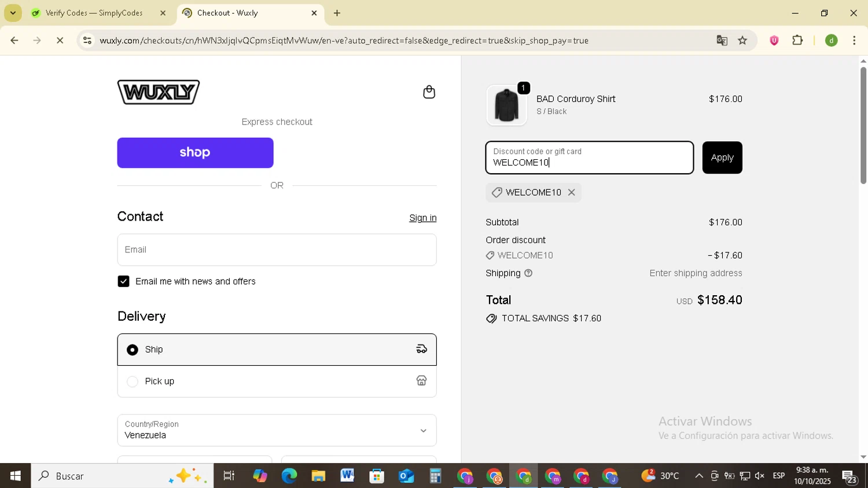
Task: Open a new browser tab
Action: pyautogui.click(x=337, y=13)
